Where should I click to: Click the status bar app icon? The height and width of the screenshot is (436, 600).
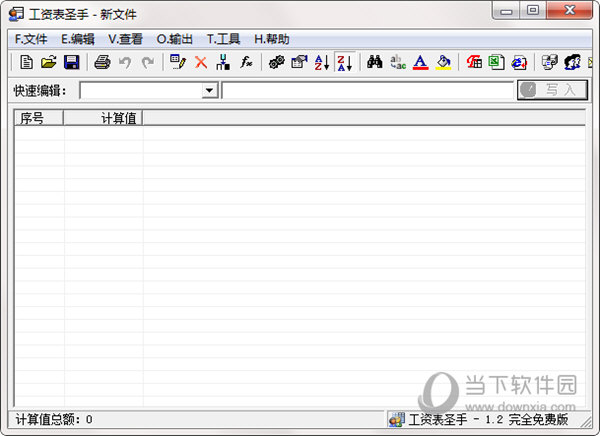[x=397, y=420]
